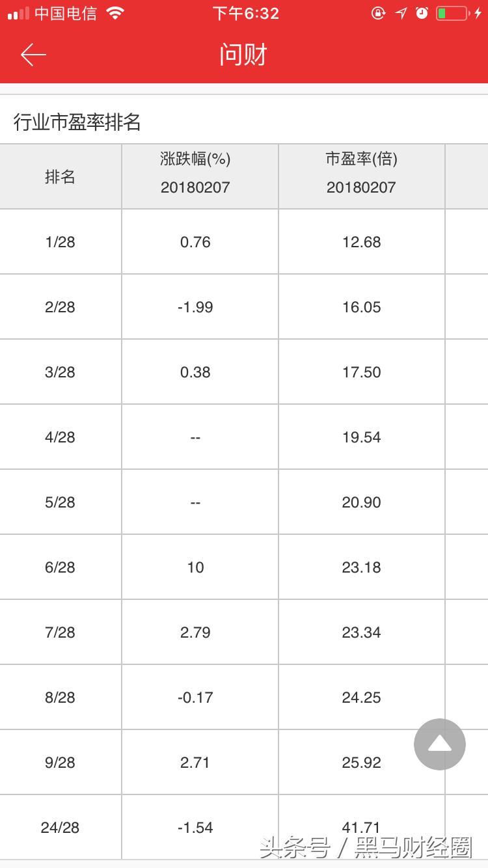Select the 24/28 ranking row
Screen dimensions: 488x868
coord(61,828)
